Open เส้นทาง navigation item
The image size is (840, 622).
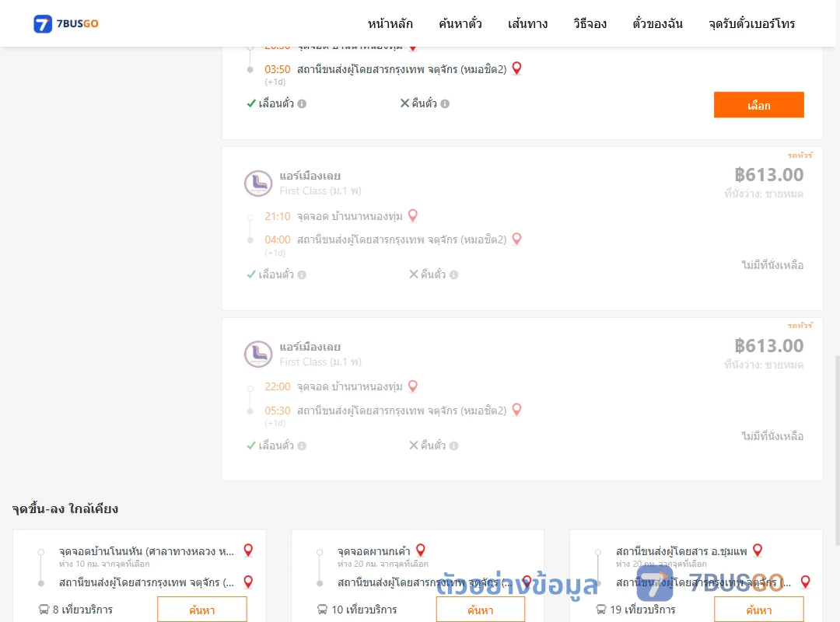(x=527, y=23)
